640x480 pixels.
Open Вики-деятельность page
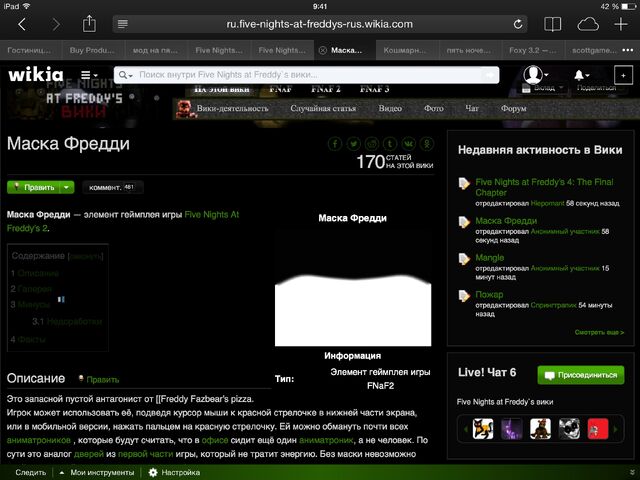232,108
